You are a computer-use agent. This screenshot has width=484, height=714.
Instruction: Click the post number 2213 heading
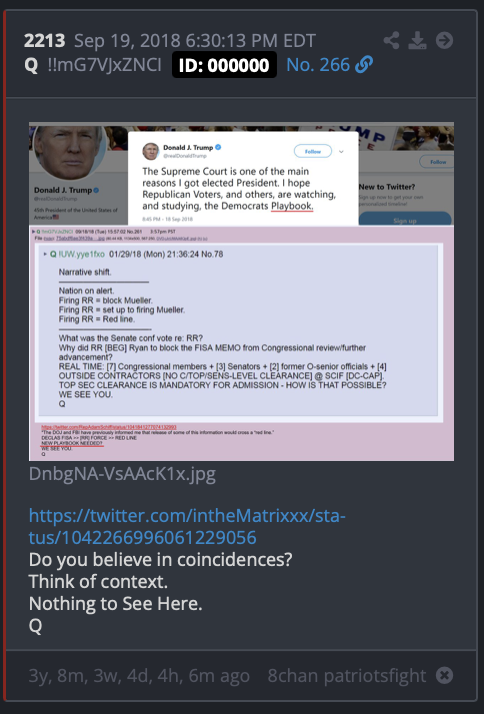pos(45,41)
